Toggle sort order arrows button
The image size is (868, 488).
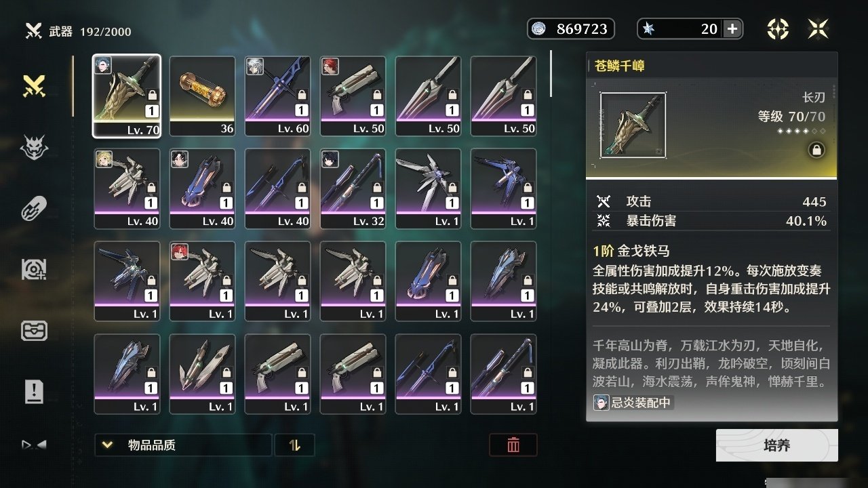294,445
